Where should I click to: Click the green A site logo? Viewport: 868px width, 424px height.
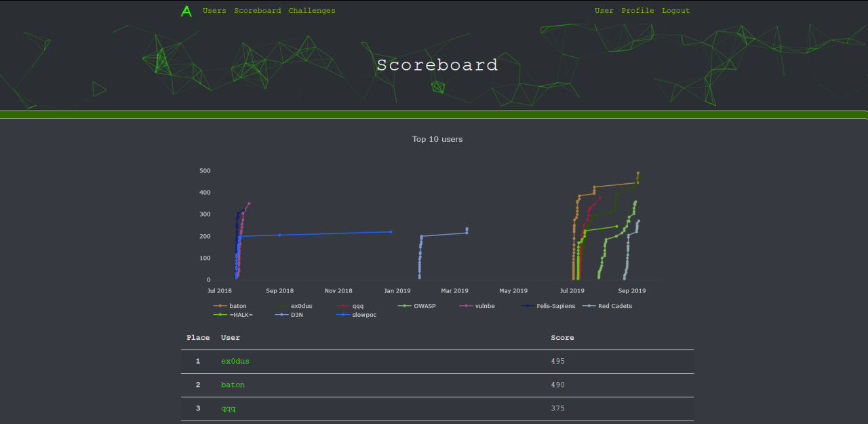pyautogui.click(x=186, y=11)
